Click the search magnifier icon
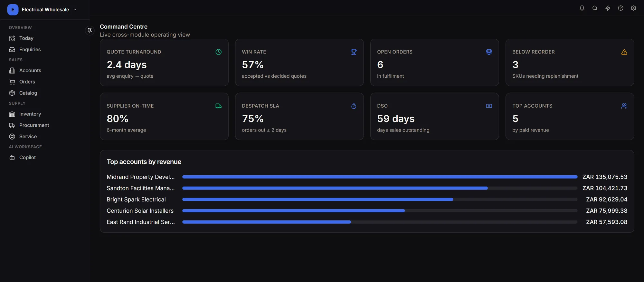This screenshot has width=644, height=282. coord(595,8)
